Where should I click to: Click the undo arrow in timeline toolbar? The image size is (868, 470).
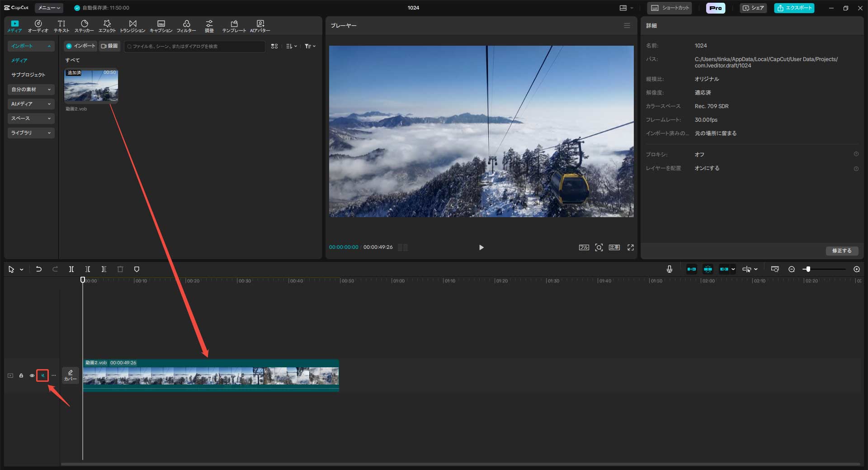pyautogui.click(x=39, y=269)
